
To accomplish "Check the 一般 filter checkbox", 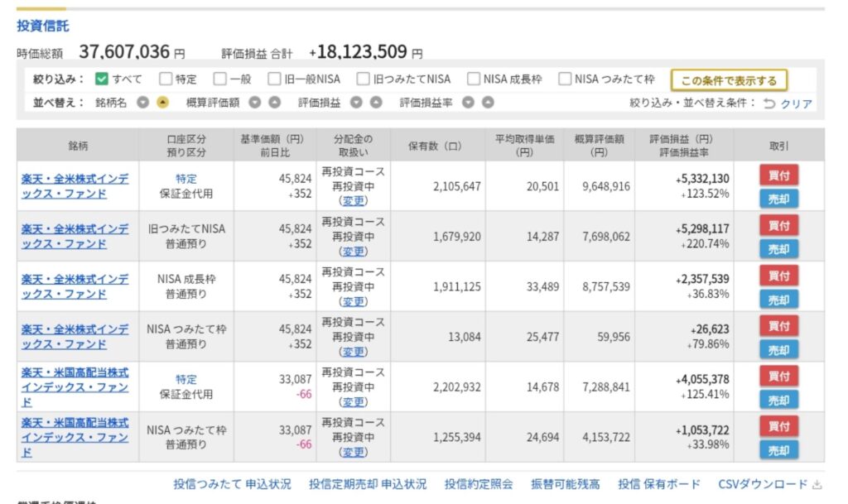I will pyautogui.click(x=219, y=79).
